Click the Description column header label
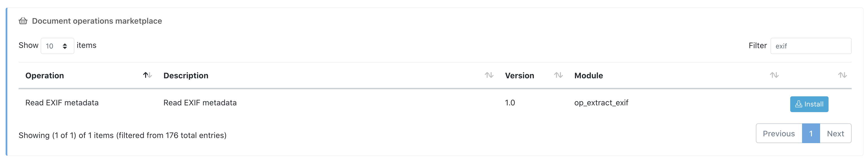This screenshot has height=160, width=868. [x=186, y=75]
